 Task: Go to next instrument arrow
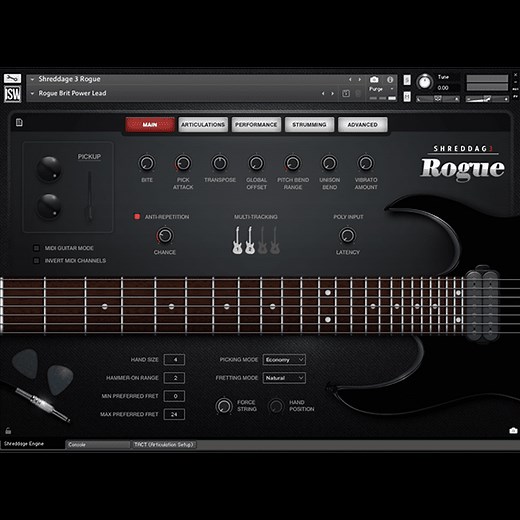(360, 80)
